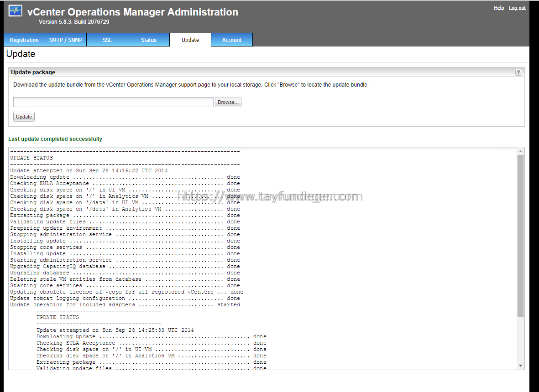Image resolution: width=539 pixels, height=392 pixels.
Task: Click the 'Download the update bundle' instruction text
Action: click(191, 85)
